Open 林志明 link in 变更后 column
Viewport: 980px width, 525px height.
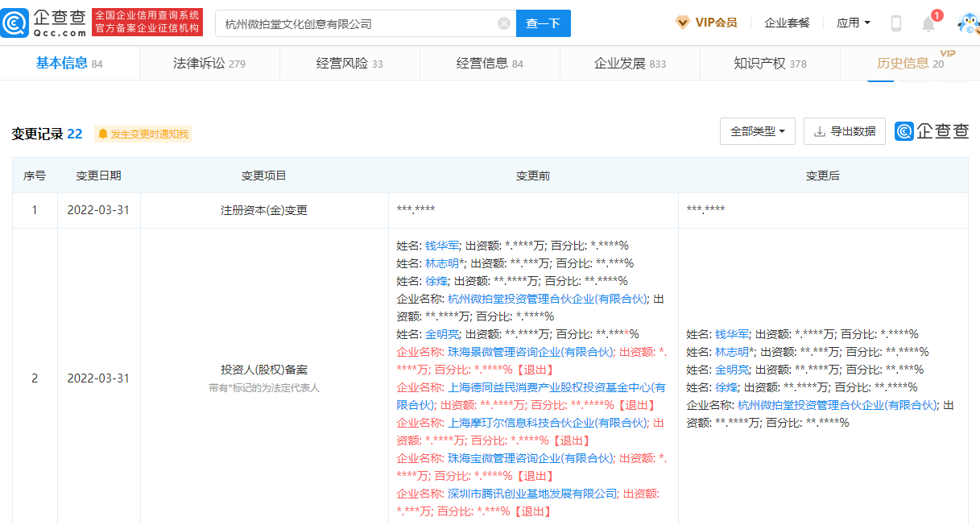click(732, 352)
